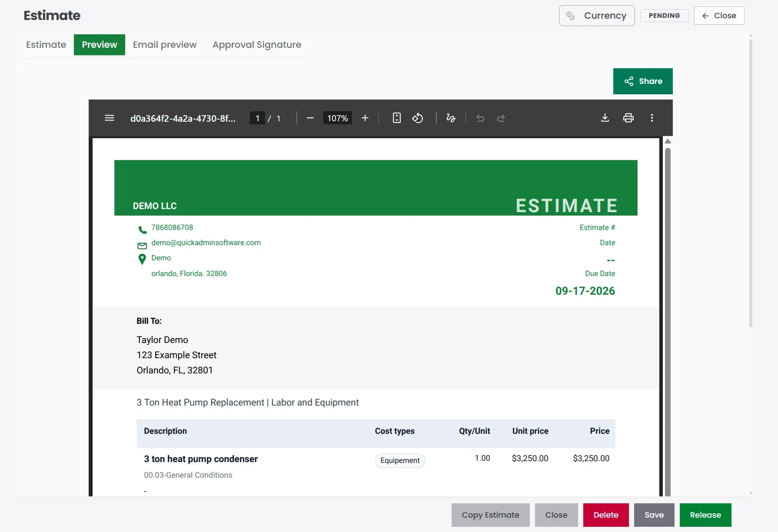Click the Currency button
The height and width of the screenshot is (532, 778).
point(597,16)
